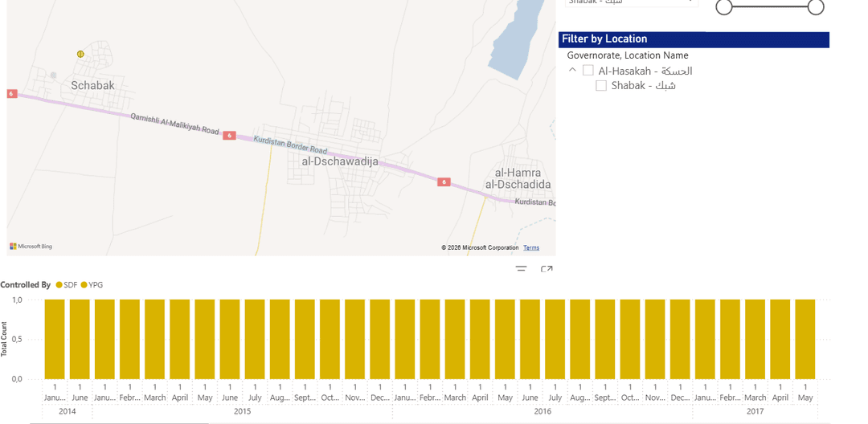The height and width of the screenshot is (424, 868).
Task: Click the right handle of range slider
Action: pyautogui.click(x=816, y=6)
